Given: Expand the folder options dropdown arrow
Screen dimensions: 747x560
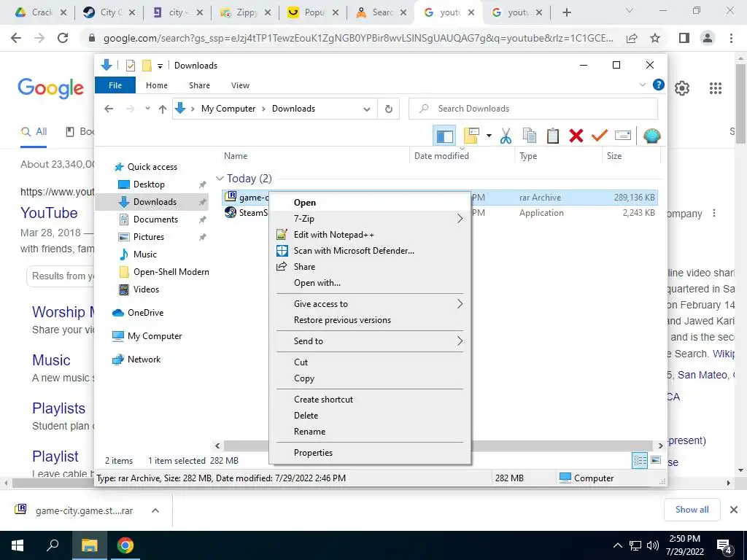Looking at the screenshot, I should [x=489, y=136].
